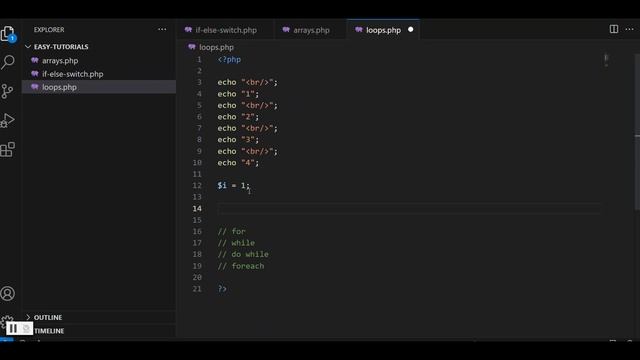This screenshot has width=640, height=360.
Task: Click the '$i = 1;' statement
Action: (233, 186)
